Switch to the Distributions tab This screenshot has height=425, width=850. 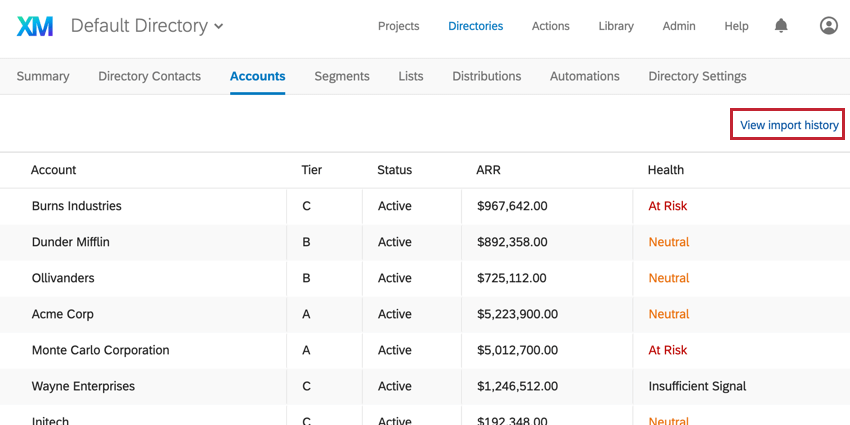[x=487, y=76]
